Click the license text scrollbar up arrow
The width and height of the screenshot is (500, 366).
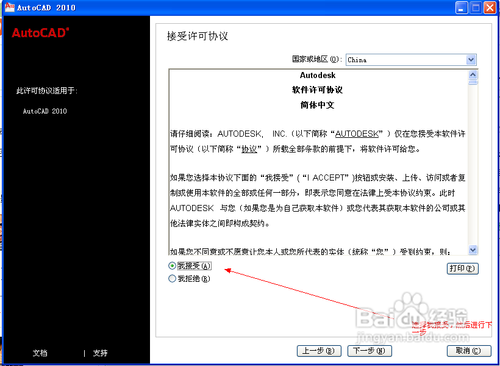[473, 75]
